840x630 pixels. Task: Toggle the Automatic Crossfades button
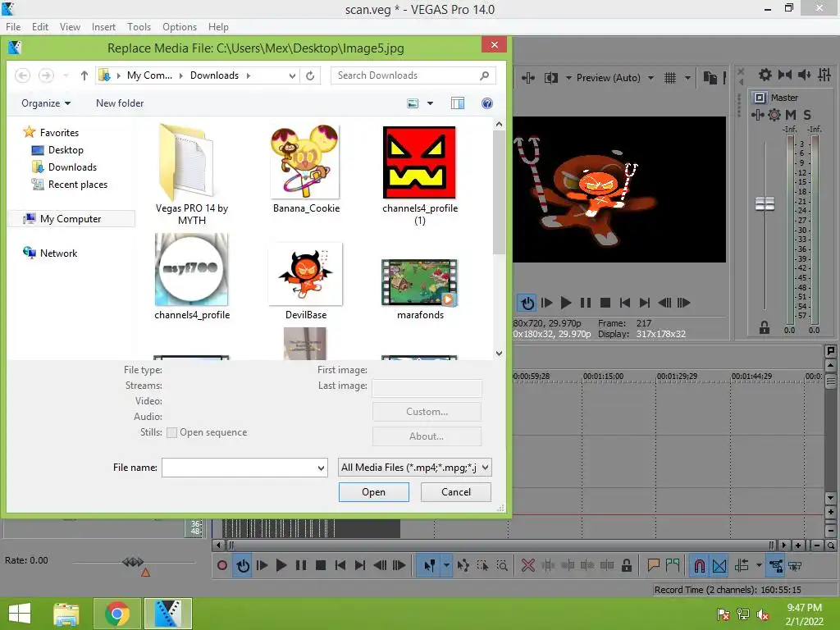[719, 565]
